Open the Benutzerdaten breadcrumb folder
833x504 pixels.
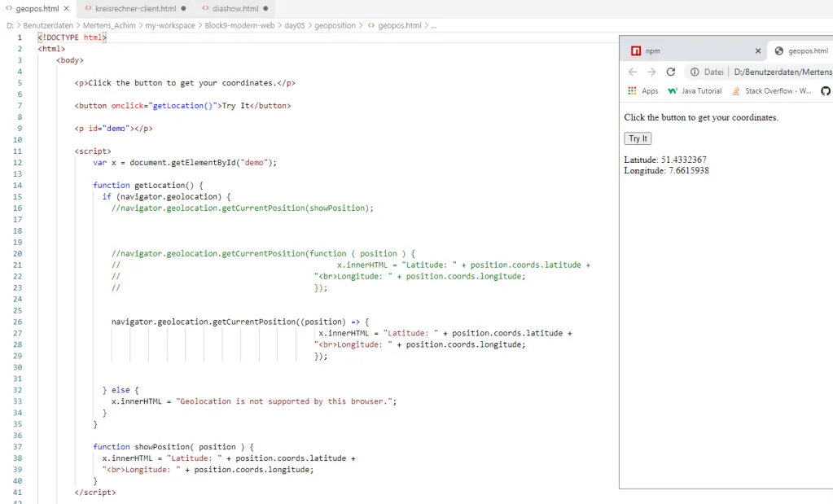tap(48, 25)
